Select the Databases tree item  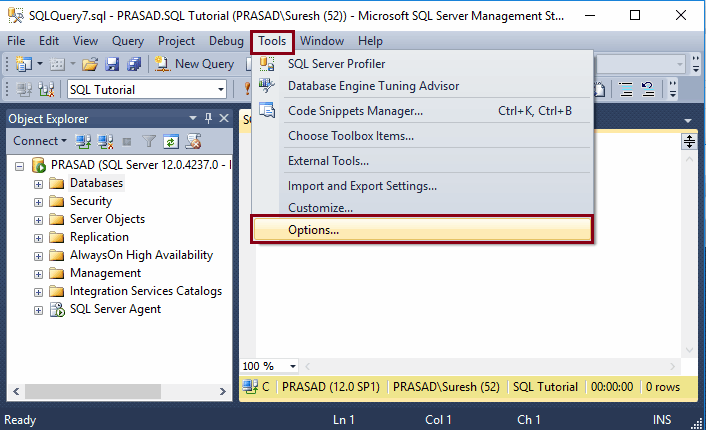click(96, 183)
